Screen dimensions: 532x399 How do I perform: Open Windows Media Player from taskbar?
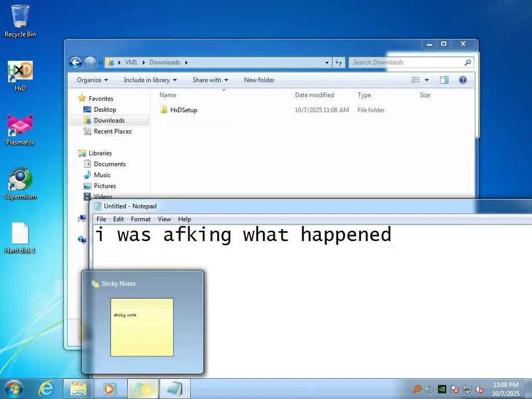(x=109, y=389)
